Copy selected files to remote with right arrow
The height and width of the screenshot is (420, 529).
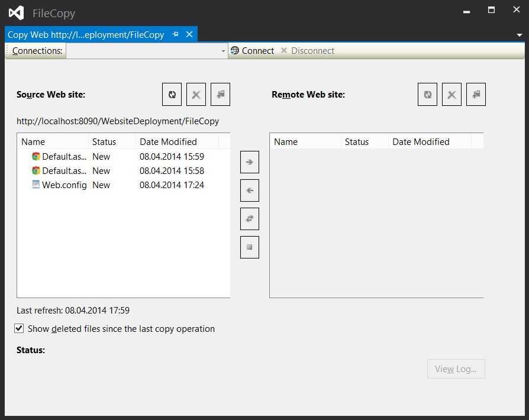click(250, 162)
